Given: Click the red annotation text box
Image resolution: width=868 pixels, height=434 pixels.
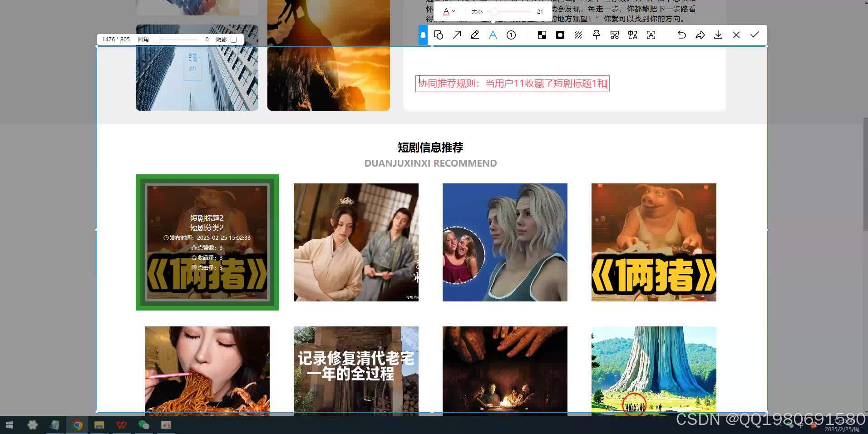Looking at the screenshot, I should (x=512, y=84).
